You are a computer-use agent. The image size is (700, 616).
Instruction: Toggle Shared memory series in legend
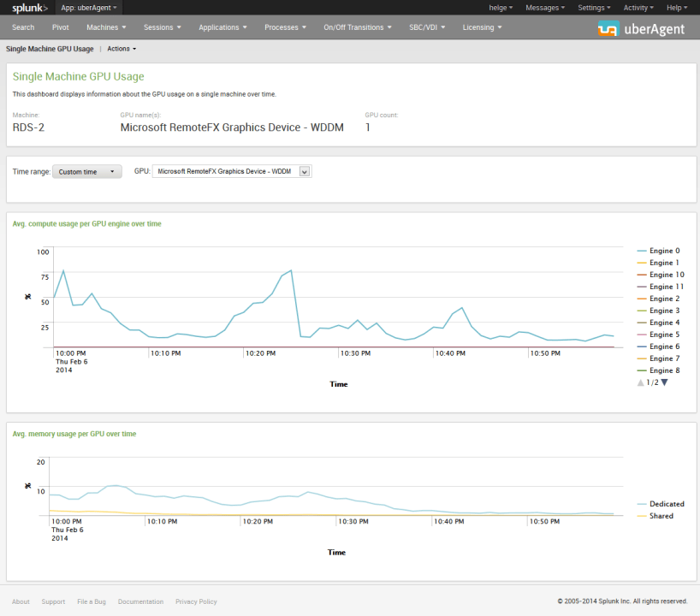656,516
